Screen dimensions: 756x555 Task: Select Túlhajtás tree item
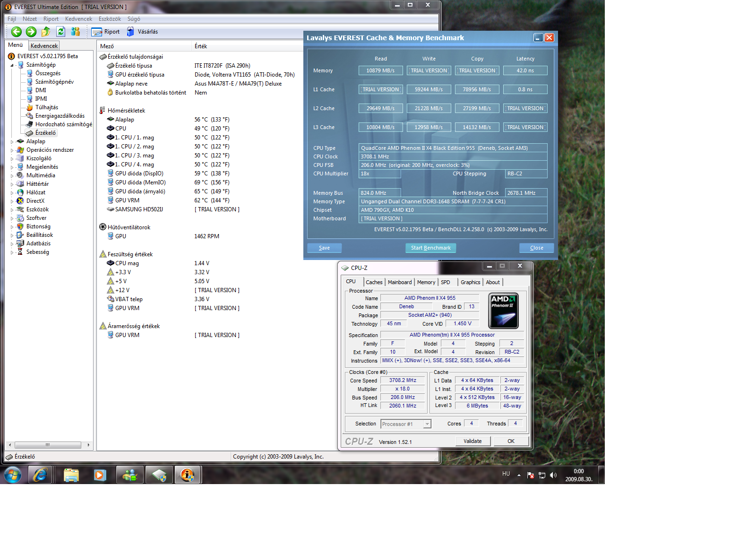[47, 107]
